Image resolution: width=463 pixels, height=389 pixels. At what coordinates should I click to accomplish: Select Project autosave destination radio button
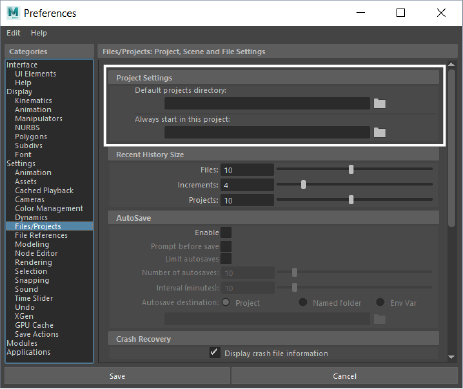(x=226, y=302)
